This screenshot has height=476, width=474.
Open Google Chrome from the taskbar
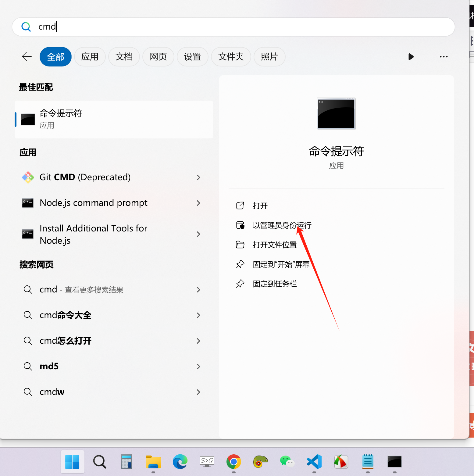coord(233,462)
